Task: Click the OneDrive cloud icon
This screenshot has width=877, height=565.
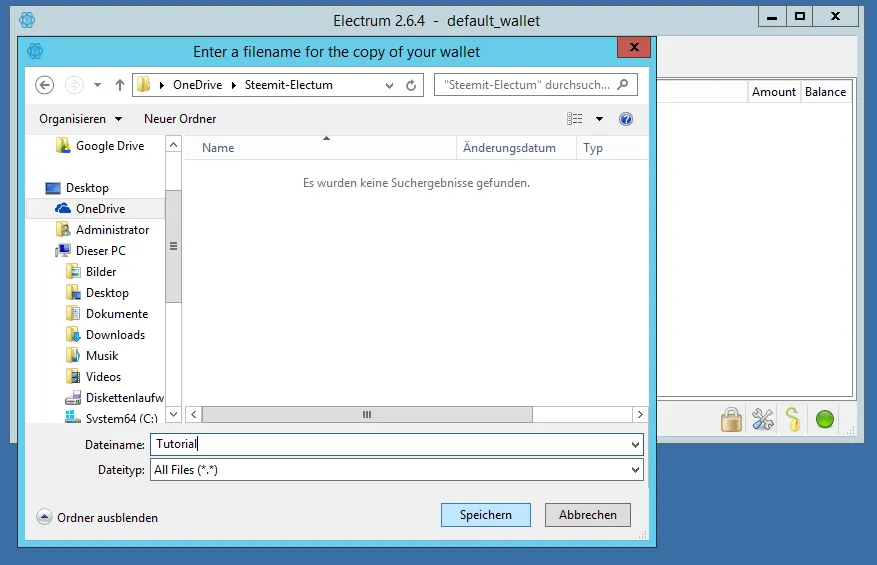Action: [x=63, y=208]
